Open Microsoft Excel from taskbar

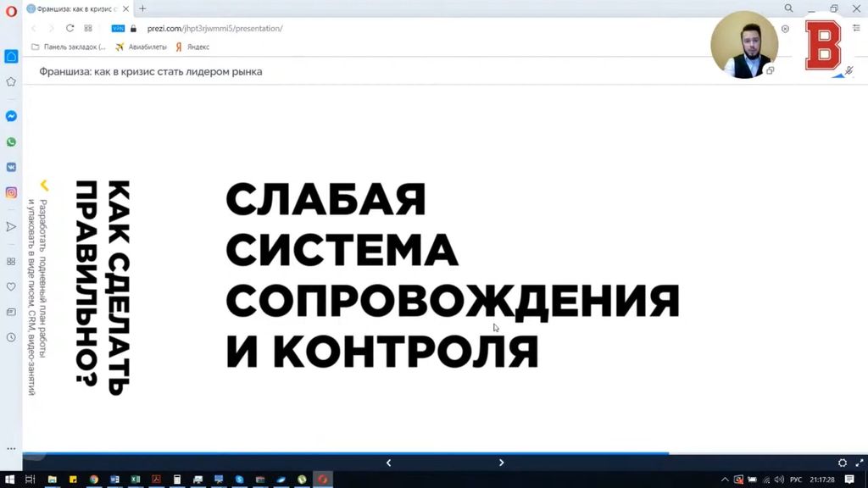click(136, 480)
